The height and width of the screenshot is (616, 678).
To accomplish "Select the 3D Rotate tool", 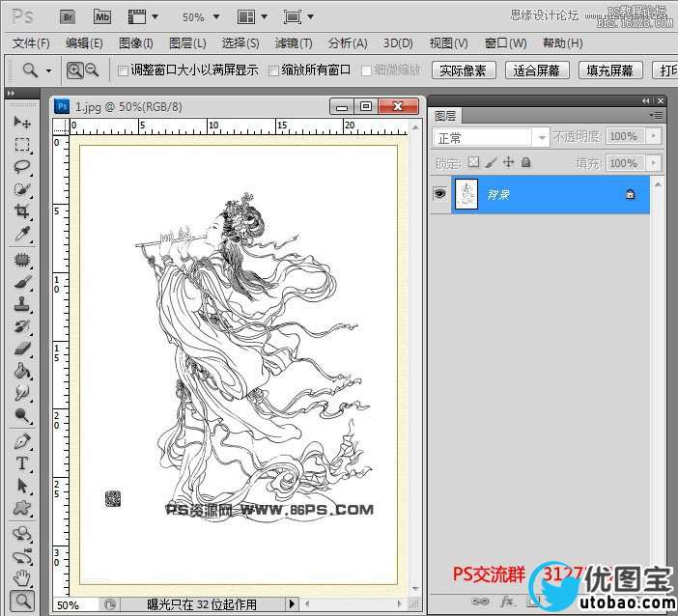I will tap(21, 534).
